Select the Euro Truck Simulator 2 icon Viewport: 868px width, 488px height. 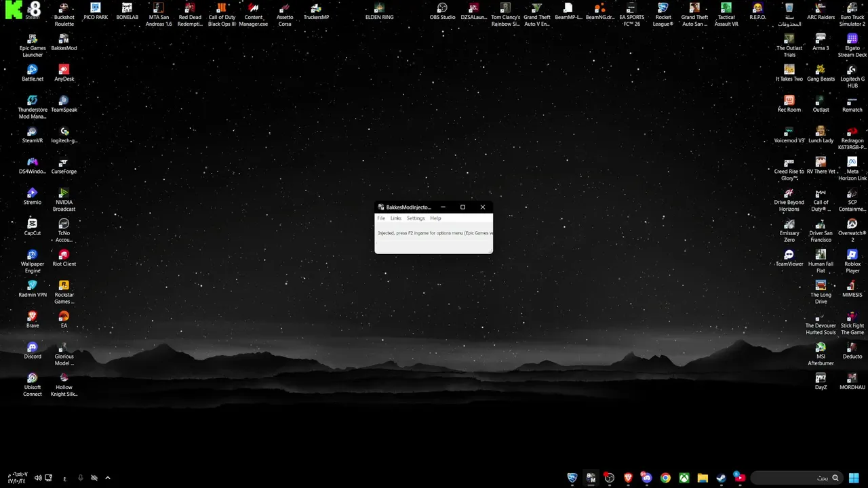coord(852,14)
